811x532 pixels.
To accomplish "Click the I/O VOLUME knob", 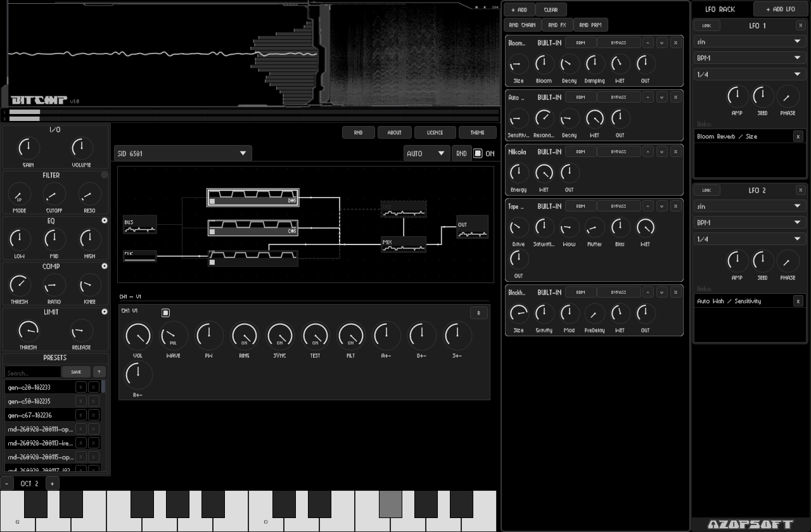I will pyautogui.click(x=81, y=148).
